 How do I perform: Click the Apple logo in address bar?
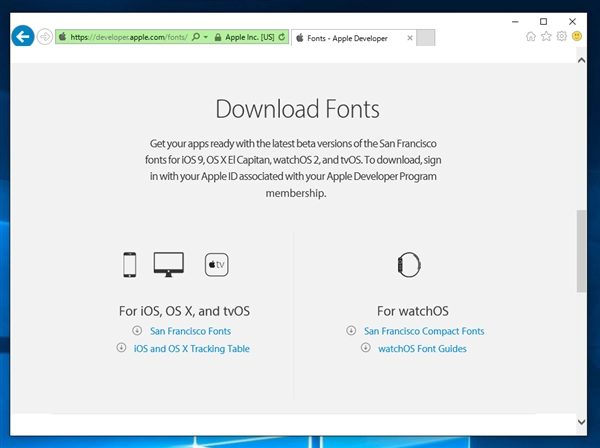[62, 37]
